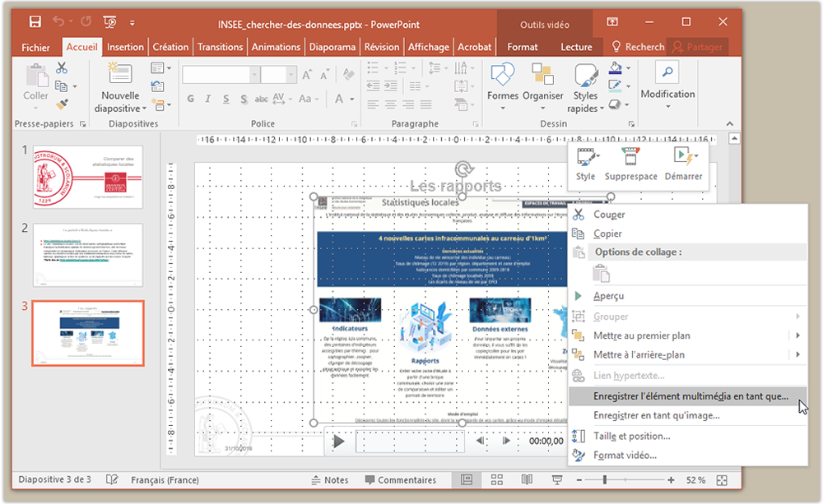This screenshot has height=504, width=823.
Task: Toggle the Commentaires pane
Action: (x=399, y=480)
